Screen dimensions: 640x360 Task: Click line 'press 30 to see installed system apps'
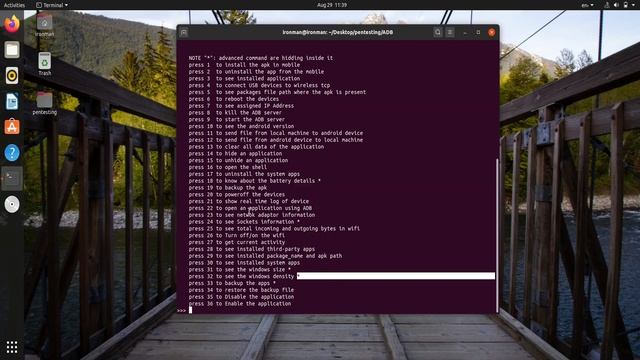point(244,263)
